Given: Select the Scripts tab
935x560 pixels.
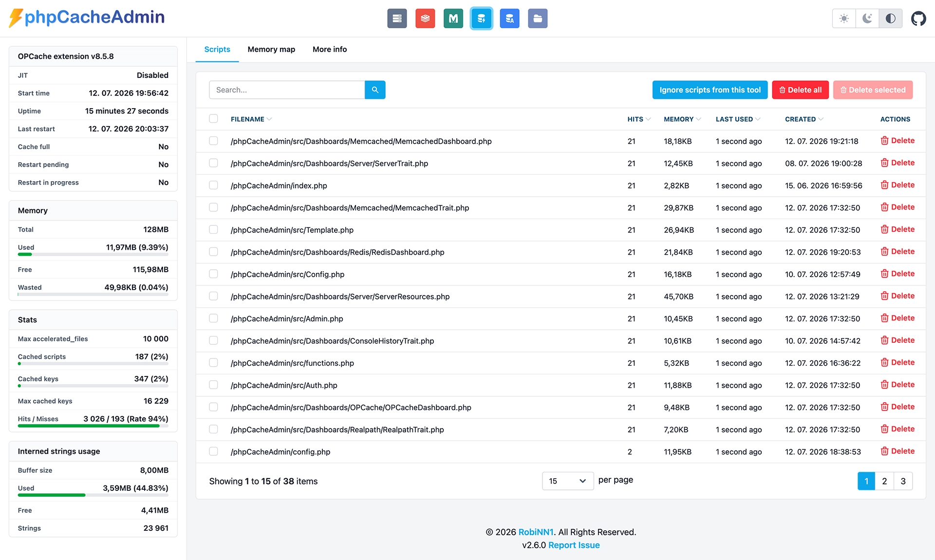Looking at the screenshot, I should (x=217, y=49).
